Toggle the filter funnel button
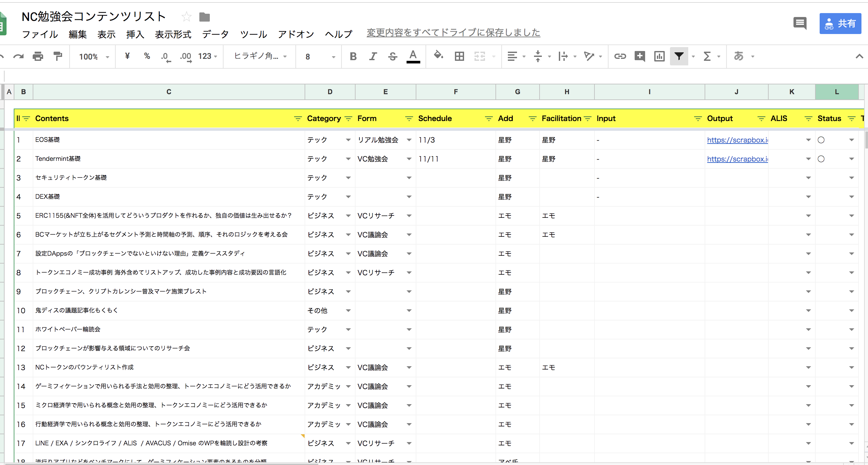 coord(679,56)
